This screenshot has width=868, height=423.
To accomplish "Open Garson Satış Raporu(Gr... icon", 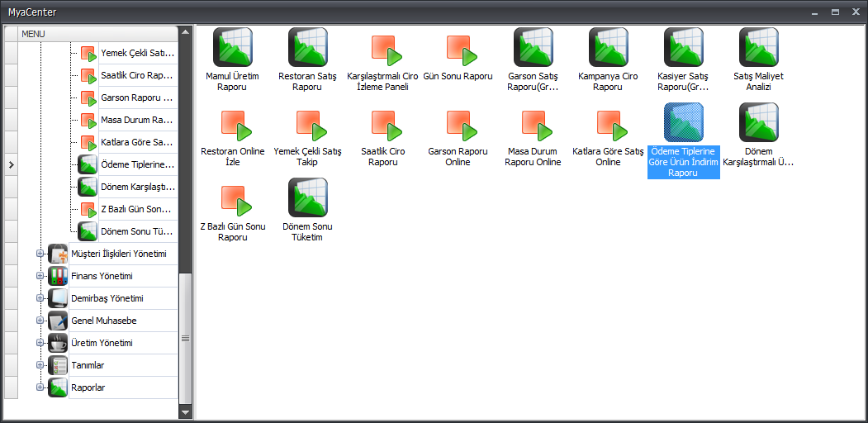I will [534, 47].
